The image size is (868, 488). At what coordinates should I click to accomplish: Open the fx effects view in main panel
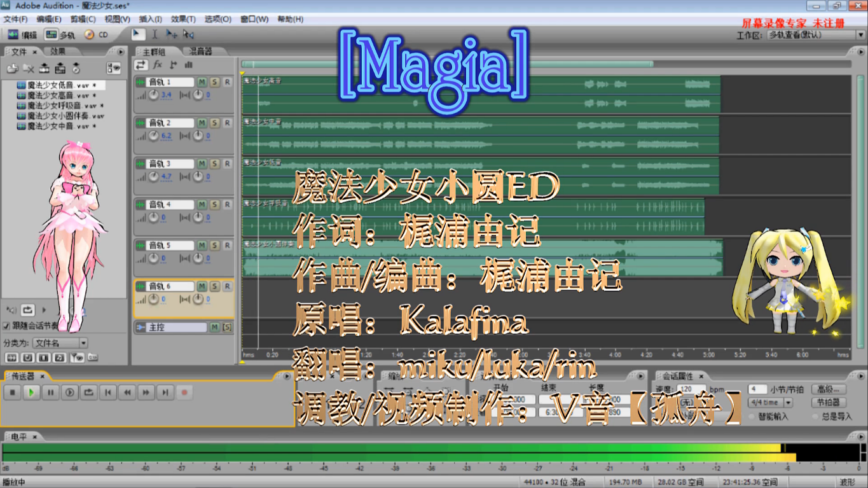(158, 65)
